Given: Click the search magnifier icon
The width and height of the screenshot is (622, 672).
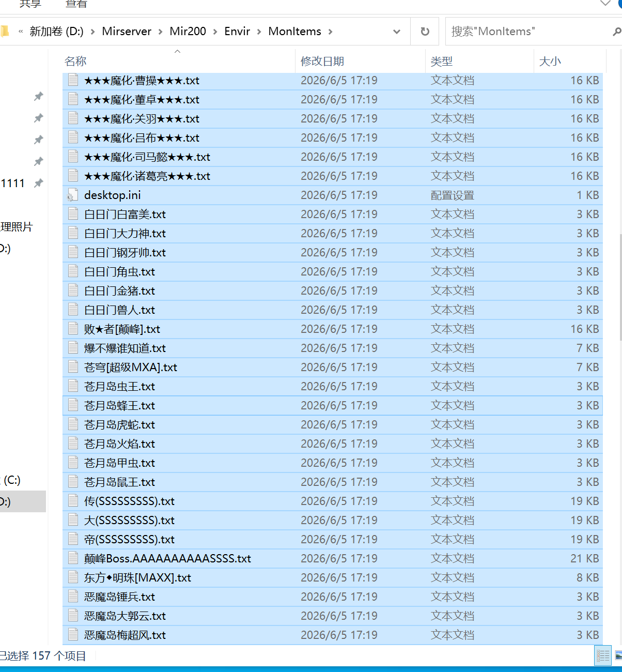Looking at the screenshot, I should 617,32.
